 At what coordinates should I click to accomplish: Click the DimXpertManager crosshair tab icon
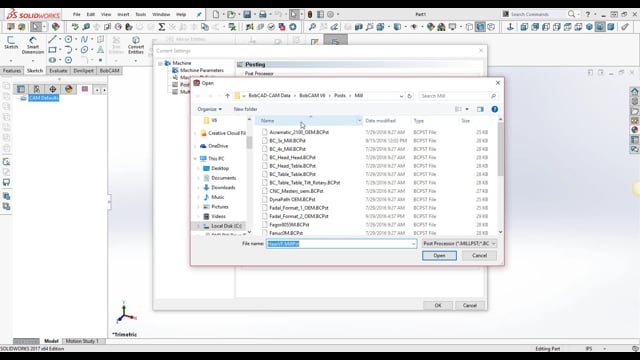point(53,89)
